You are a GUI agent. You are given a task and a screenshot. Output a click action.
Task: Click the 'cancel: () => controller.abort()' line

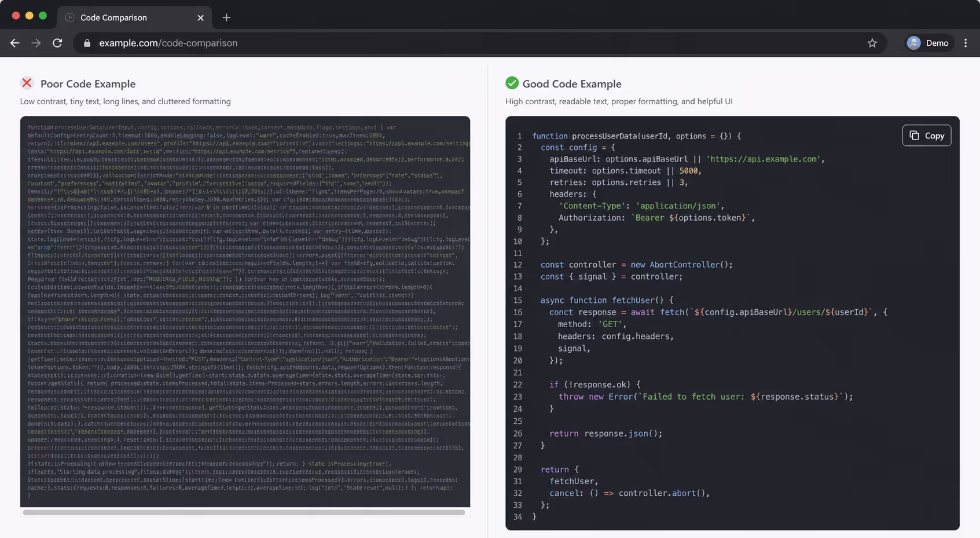pyautogui.click(x=630, y=493)
